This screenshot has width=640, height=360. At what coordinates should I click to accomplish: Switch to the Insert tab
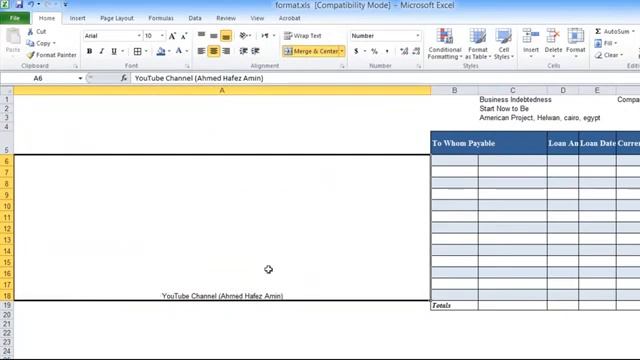77,18
